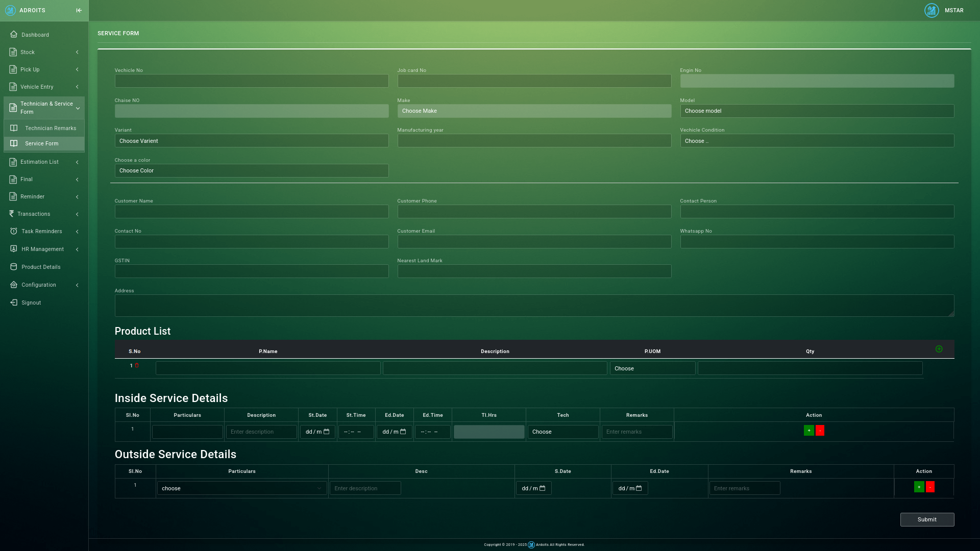Click into the Customer Name field
This screenshot has height=551, width=980.
click(x=251, y=212)
